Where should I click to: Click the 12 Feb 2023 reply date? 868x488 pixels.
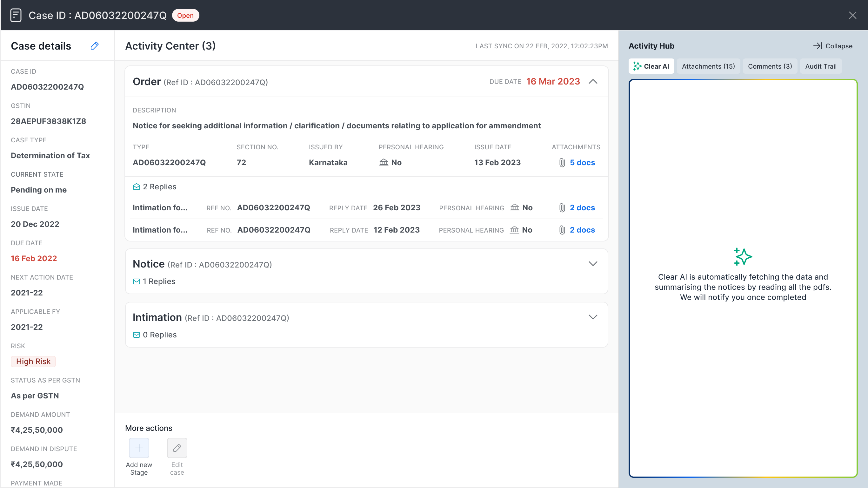pyautogui.click(x=397, y=230)
